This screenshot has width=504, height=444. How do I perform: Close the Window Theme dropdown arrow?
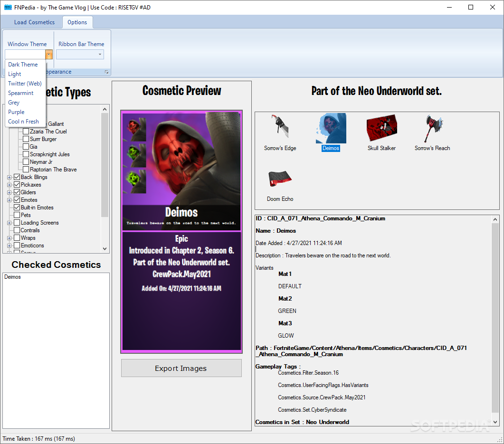(49, 54)
